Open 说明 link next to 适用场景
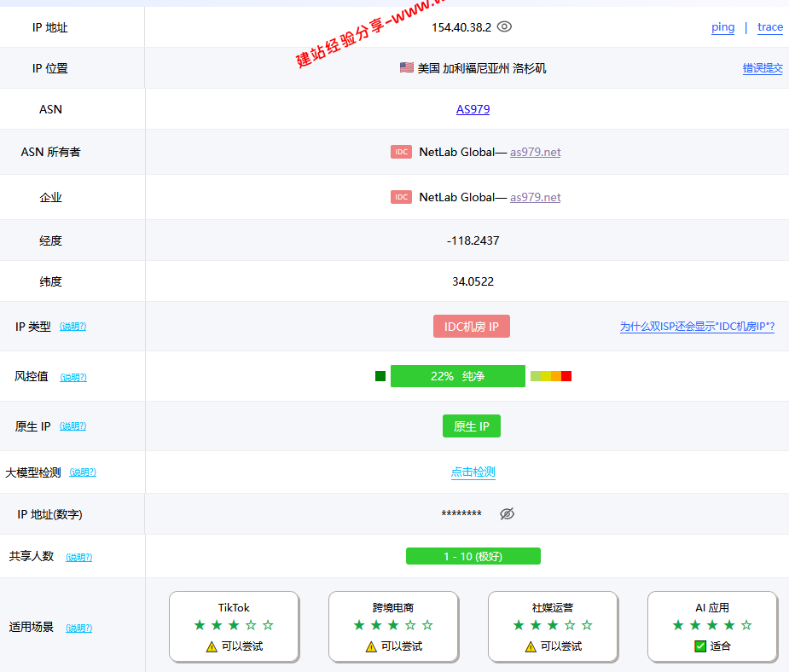Viewport: 789px width, 672px height. 79,629
